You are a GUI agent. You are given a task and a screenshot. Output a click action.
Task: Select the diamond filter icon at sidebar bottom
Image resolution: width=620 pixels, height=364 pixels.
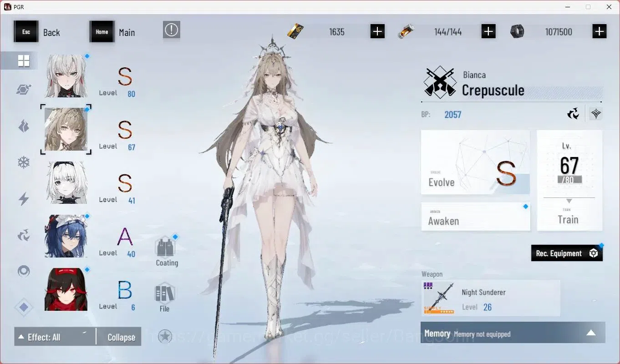point(24,308)
